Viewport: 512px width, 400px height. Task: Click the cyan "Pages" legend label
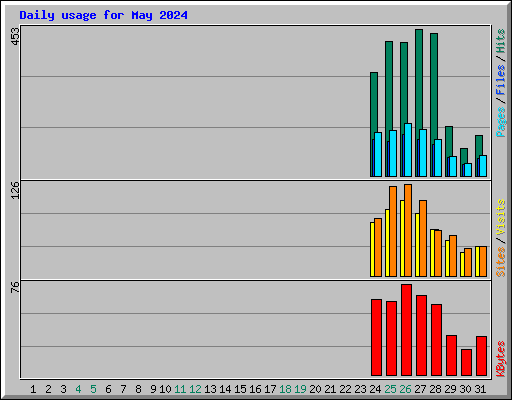pyautogui.click(x=501, y=122)
